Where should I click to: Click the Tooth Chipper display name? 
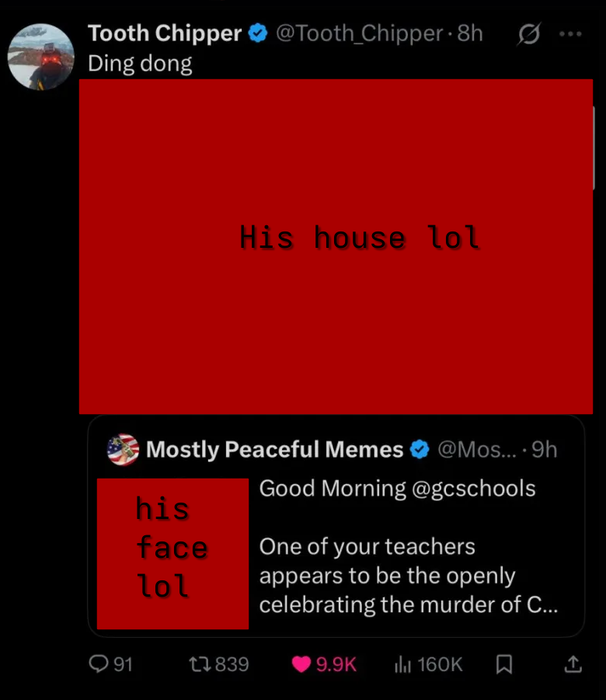(x=165, y=33)
